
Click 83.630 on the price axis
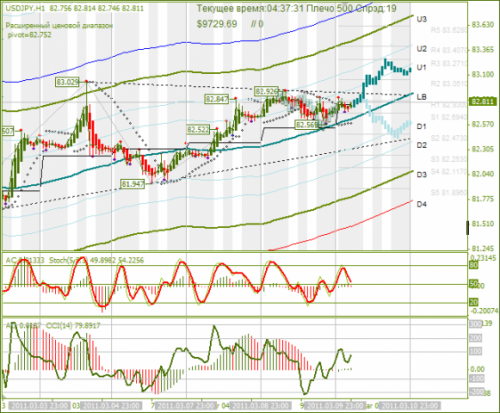[x=483, y=25]
